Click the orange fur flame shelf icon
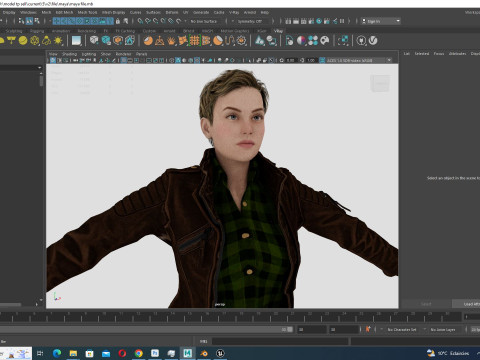The width and height of the screenshot is (480, 360). [171, 41]
